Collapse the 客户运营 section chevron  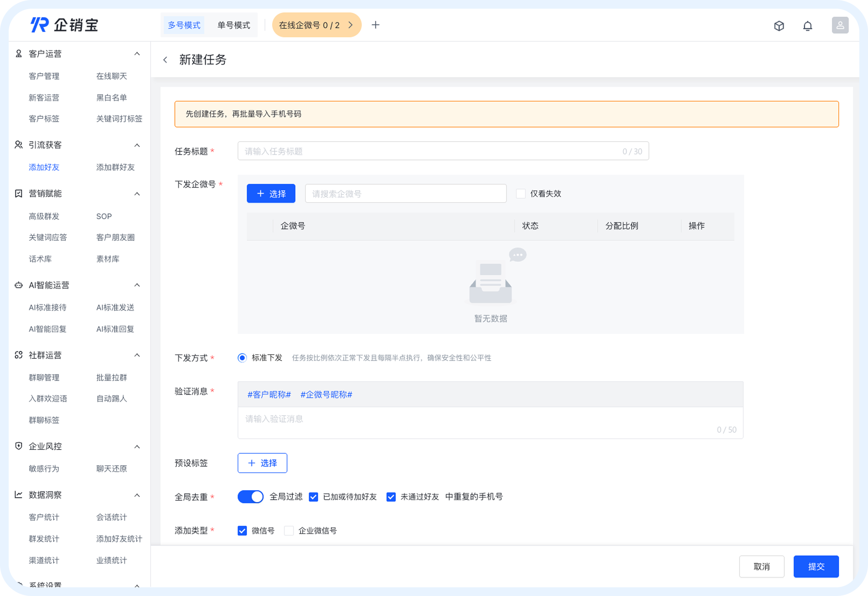[137, 54]
